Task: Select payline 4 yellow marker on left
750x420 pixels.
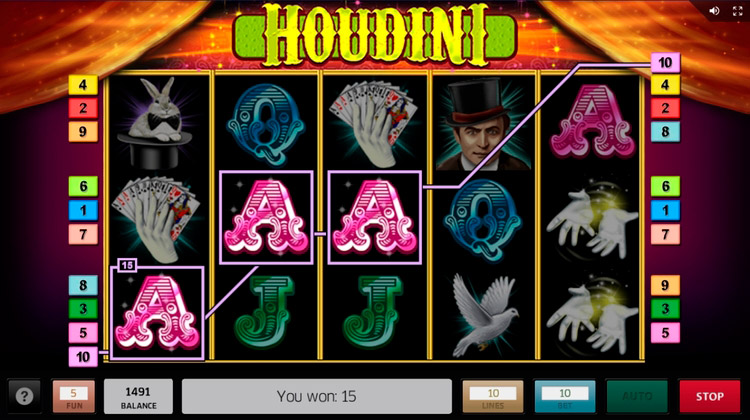Action: pyautogui.click(x=83, y=85)
